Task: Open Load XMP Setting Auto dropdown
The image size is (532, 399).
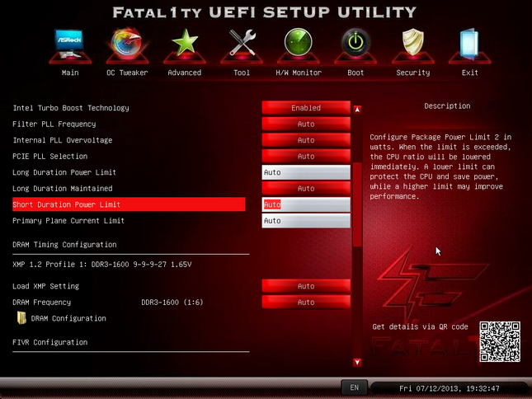Action: tap(306, 286)
